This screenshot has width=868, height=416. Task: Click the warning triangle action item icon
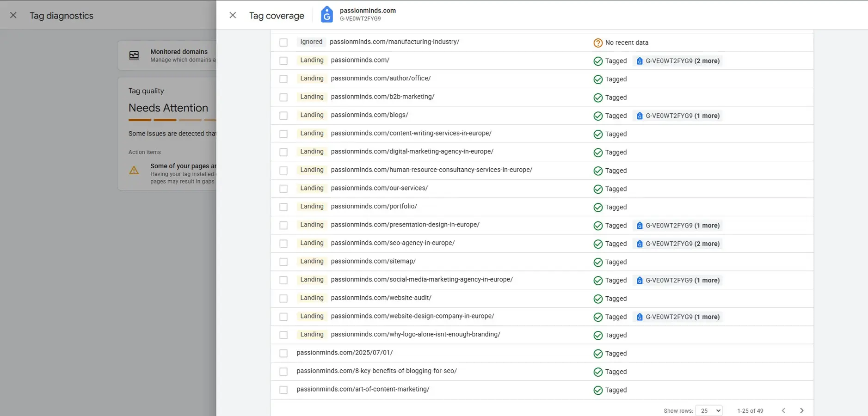coord(134,171)
